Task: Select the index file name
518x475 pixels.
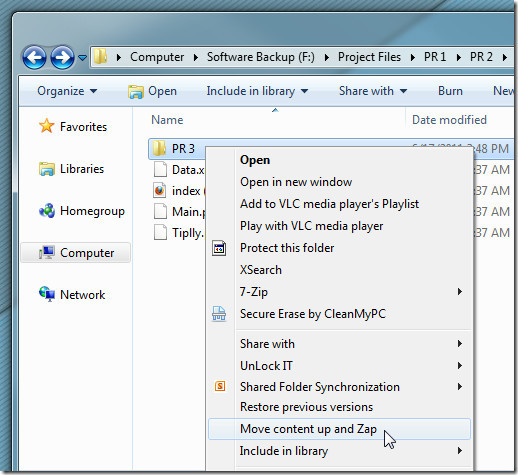Action: [x=186, y=191]
